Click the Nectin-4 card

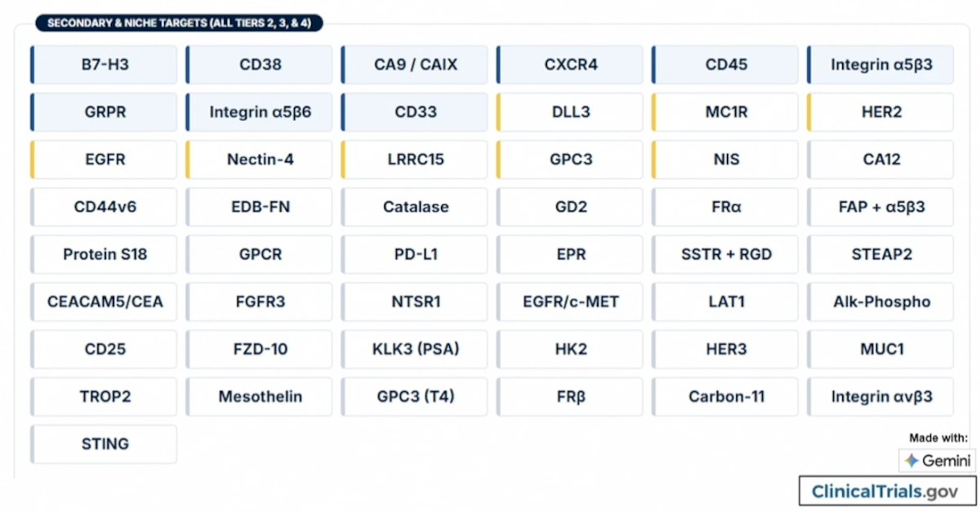259,159
